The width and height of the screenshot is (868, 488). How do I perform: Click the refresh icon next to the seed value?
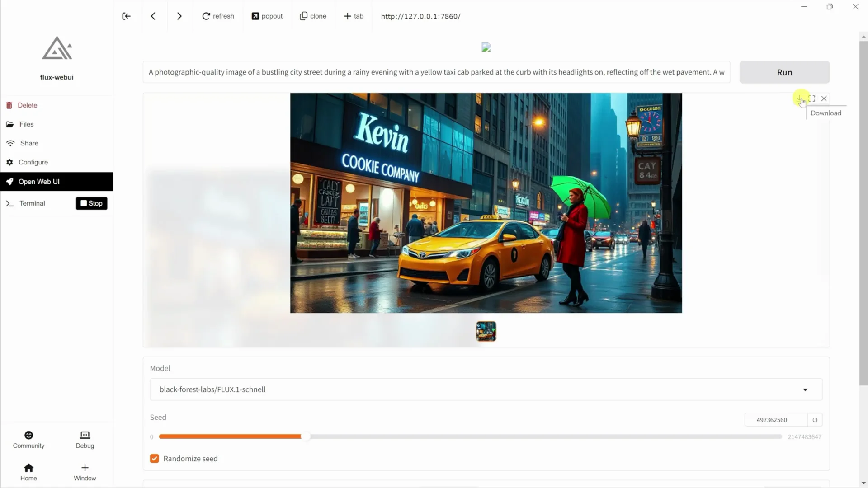tap(815, 419)
